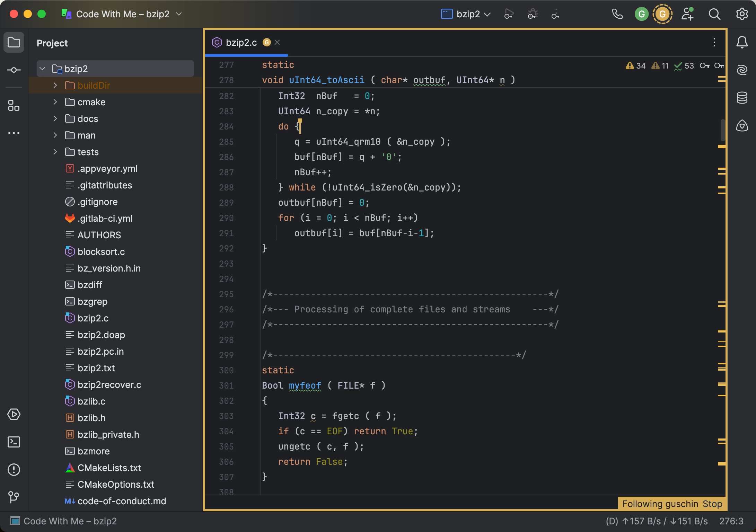The height and width of the screenshot is (532, 756).
Task: Open bzlib_private.h header file
Action: (108, 435)
